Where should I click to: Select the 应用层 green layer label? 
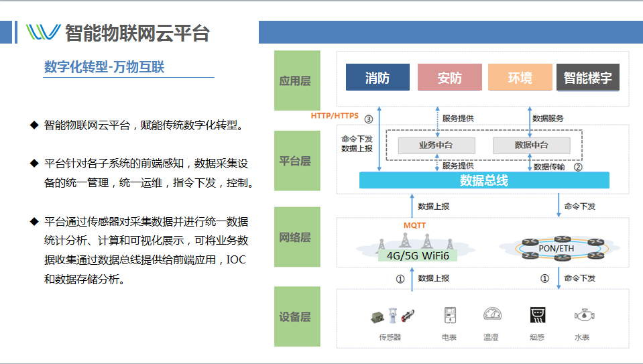297,80
